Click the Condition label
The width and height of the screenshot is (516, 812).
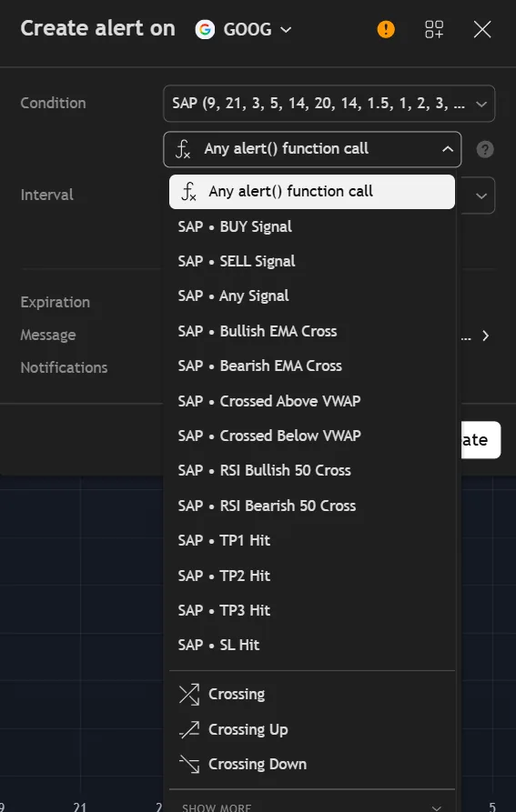pyautogui.click(x=53, y=103)
